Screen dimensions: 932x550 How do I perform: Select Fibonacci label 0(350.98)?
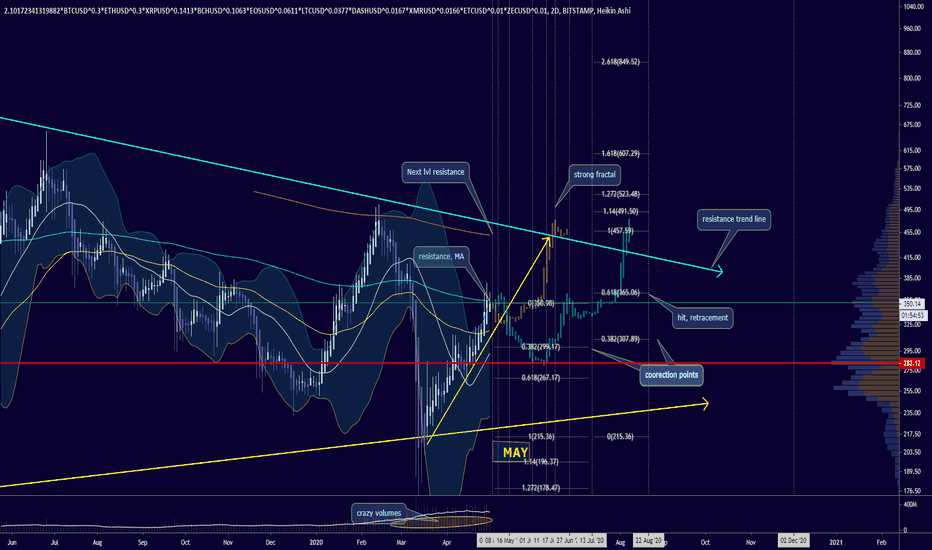[541, 303]
